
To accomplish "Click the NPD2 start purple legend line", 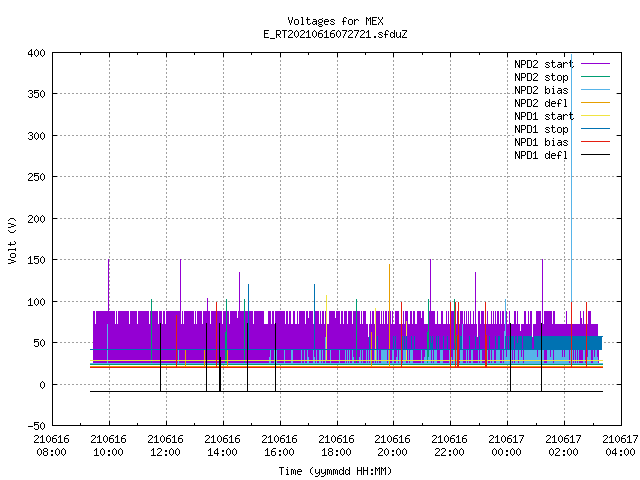I will [595, 64].
